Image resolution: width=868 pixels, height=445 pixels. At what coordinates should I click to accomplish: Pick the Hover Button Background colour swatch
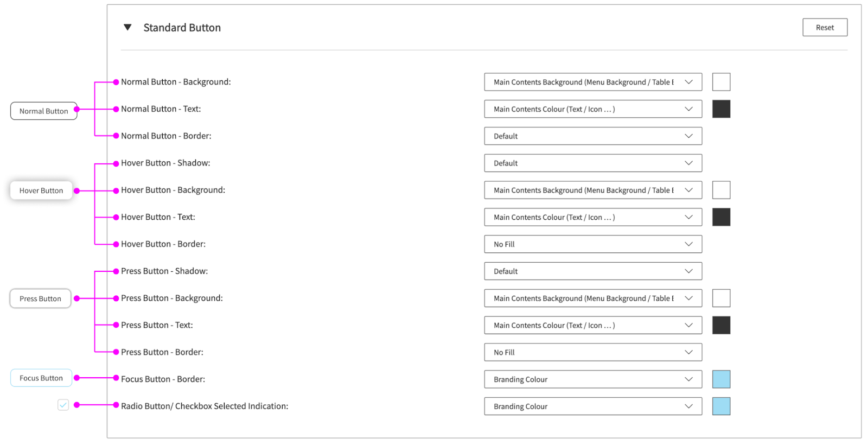(x=721, y=190)
